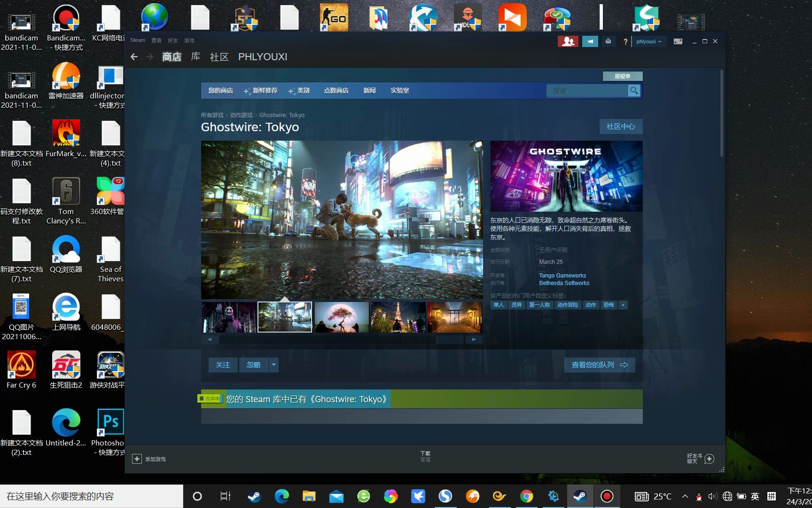Image resolution: width=812 pixels, height=508 pixels.
Task: Click the Steam page vertical scrollbar
Action: tap(721, 113)
